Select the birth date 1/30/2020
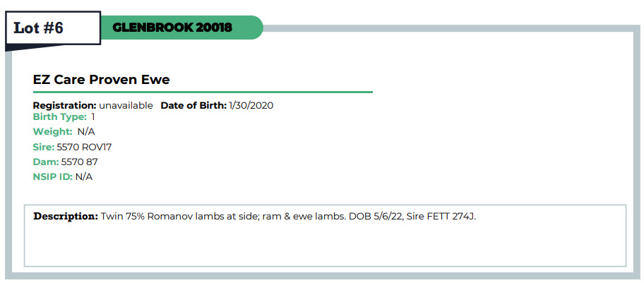644x283 pixels. coord(251,105)
